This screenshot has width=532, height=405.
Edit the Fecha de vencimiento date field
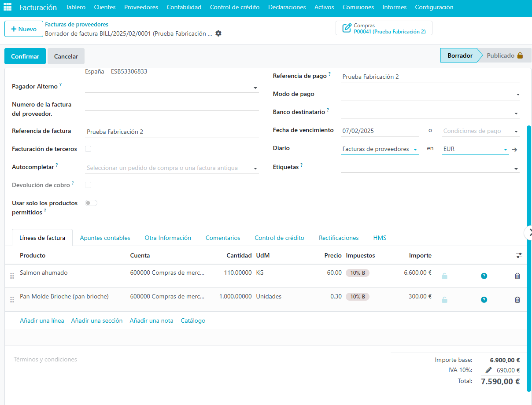point(380,131)
